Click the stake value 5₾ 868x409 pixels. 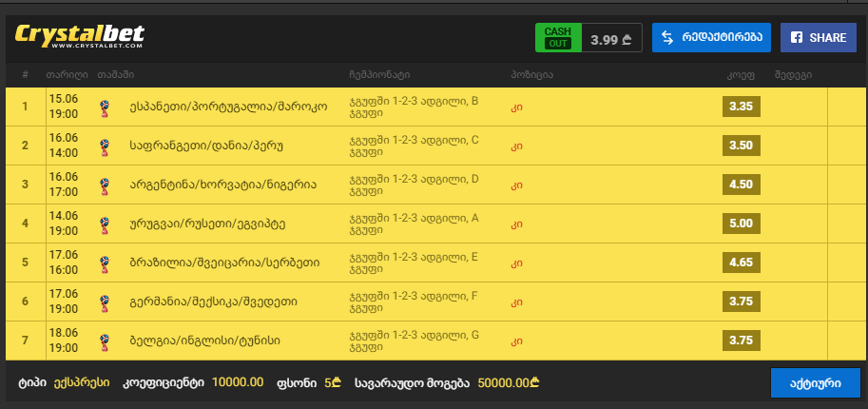point(333,382)
